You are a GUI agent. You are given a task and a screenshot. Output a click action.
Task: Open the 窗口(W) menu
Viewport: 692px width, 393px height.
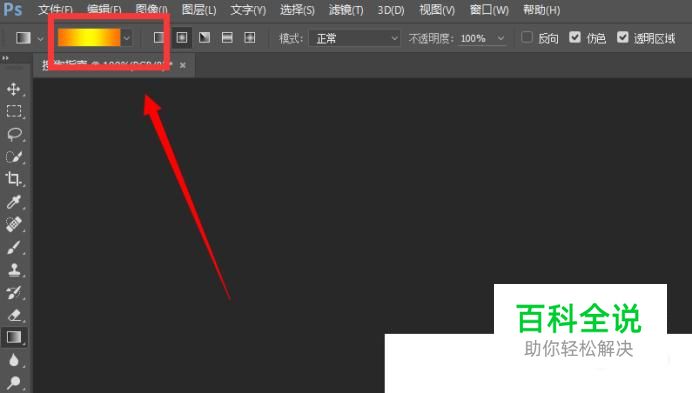489,10
